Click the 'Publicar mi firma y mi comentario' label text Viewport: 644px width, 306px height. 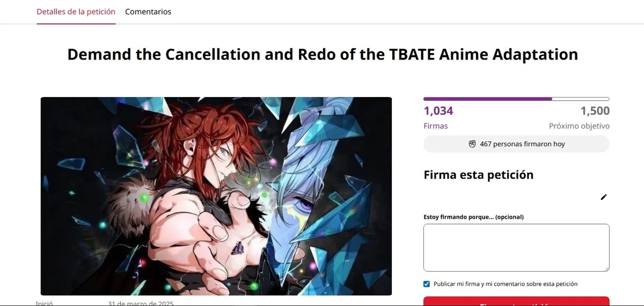pyautogui.click(x=506, y=284)
